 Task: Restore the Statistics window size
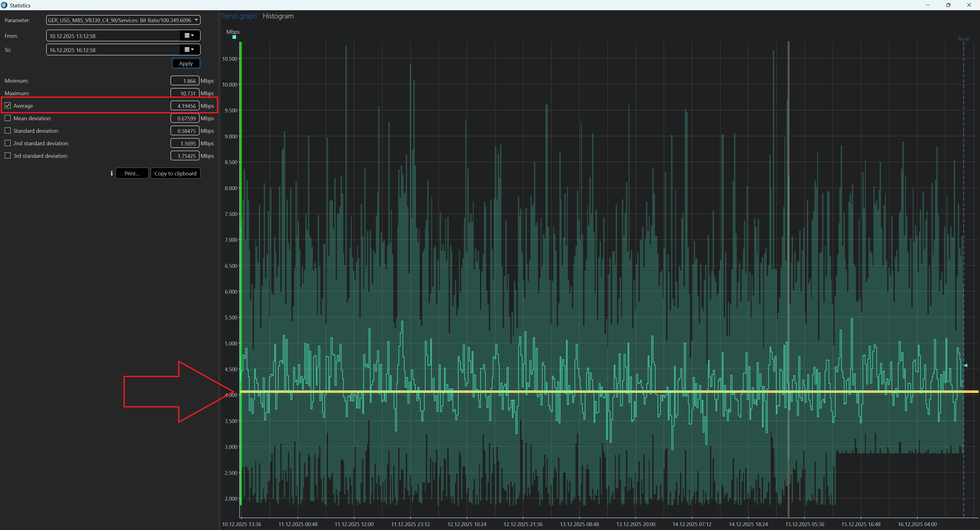pos(948,5)
